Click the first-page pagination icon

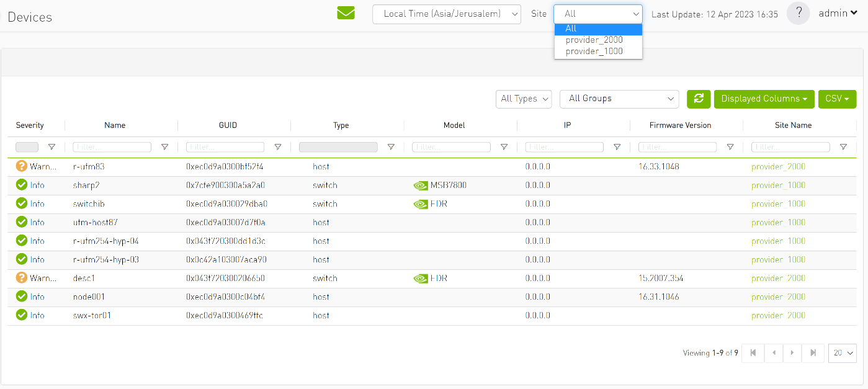pyautogui.click(x=752, y=352)
